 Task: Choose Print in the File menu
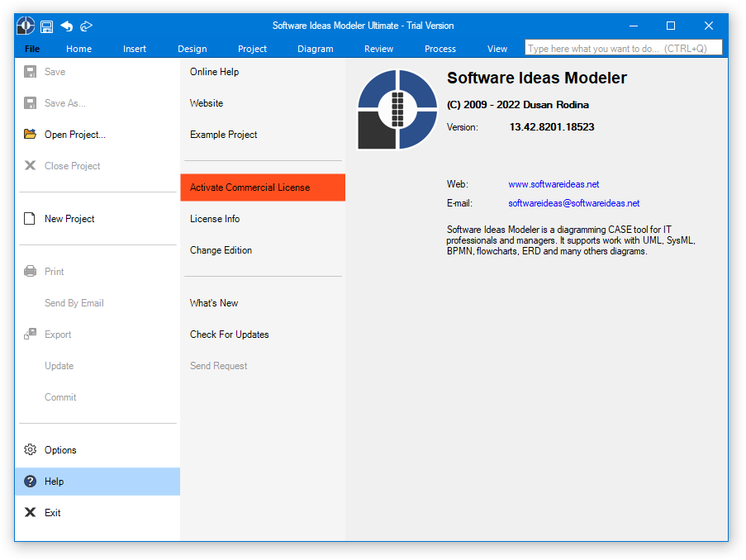tap(97, 272)
